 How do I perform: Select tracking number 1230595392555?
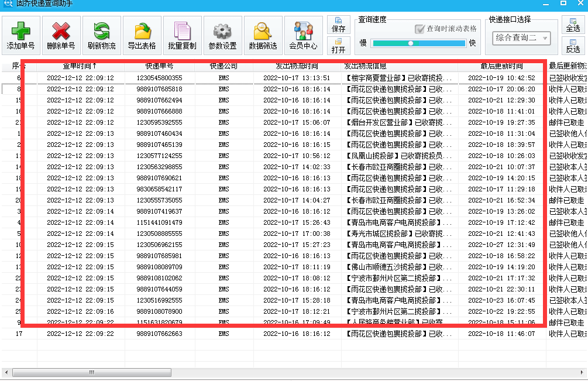click(159, 123)
